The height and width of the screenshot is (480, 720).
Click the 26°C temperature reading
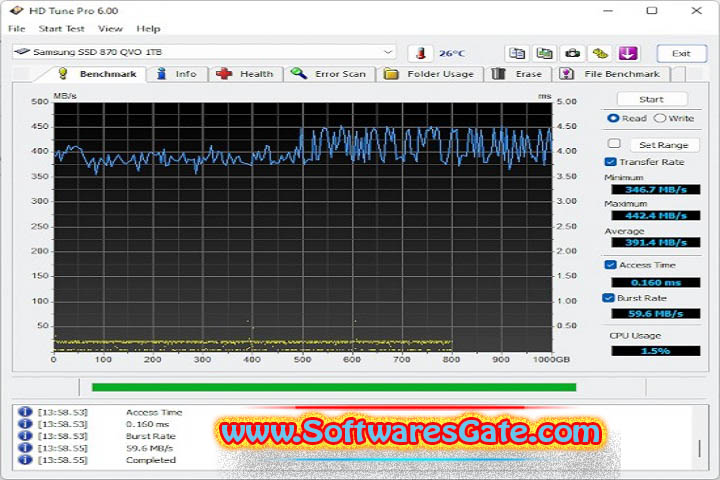(x=452, y=53)
